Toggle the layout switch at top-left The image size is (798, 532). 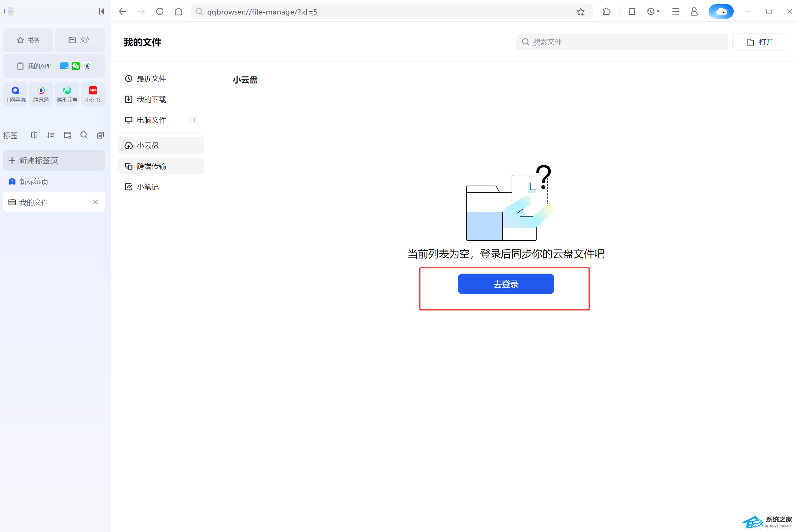[8, 11]
